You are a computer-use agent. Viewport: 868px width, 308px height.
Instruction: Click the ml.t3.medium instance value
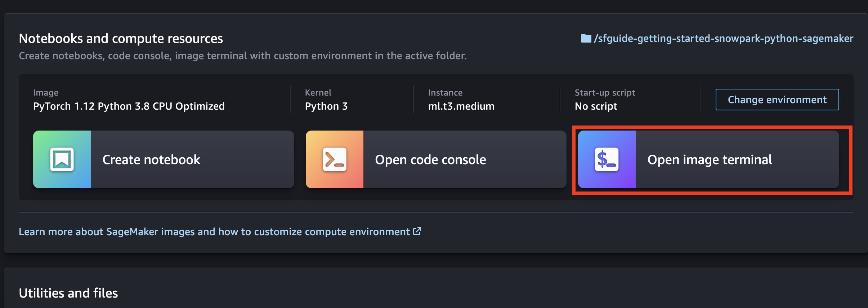tap(461, 106)
